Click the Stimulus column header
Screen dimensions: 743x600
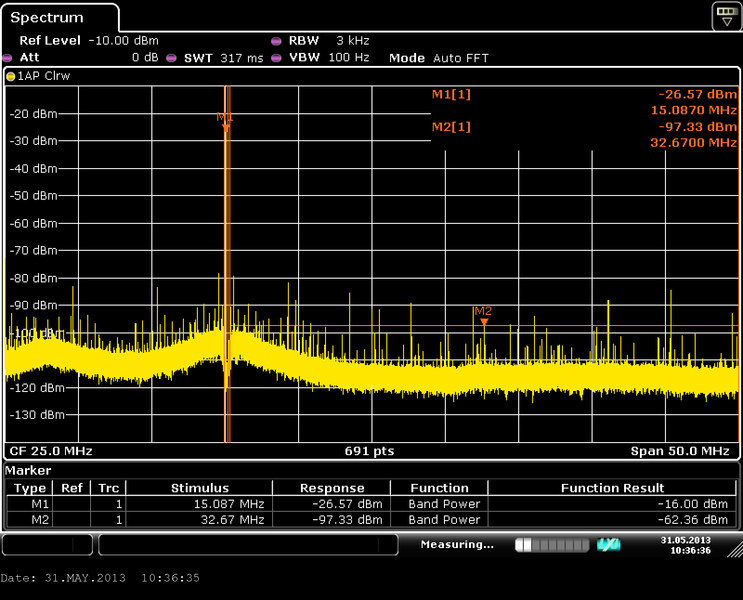tap(200, 488)
